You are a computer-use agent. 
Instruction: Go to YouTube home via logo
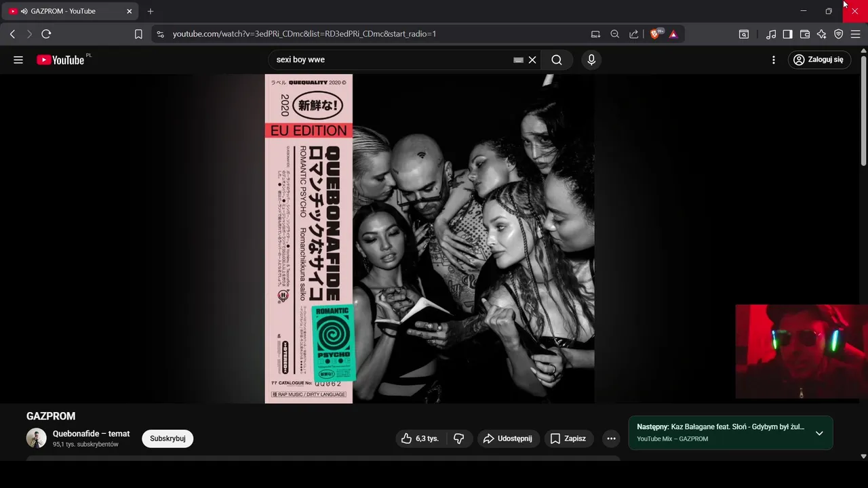tap(60, 60)
